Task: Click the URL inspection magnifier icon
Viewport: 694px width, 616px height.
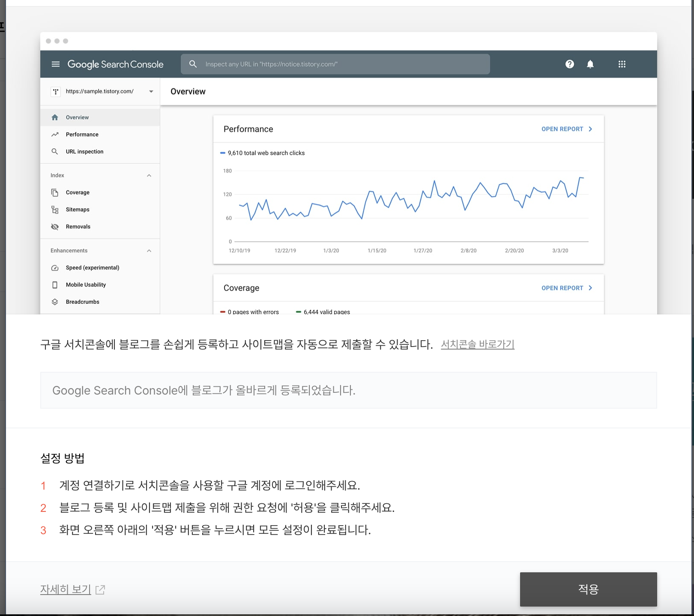Action: [55, 152]
